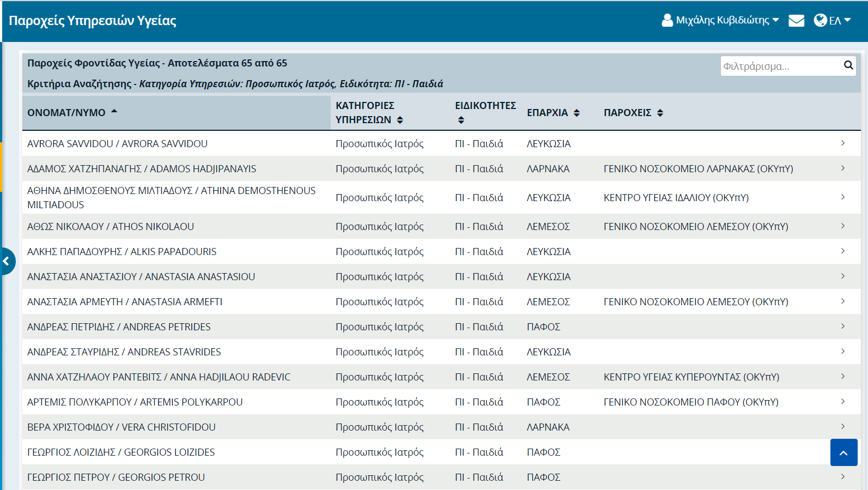
Task: Open details chevron for ATHINA DEMOSTHENOUS MILTIADOUS
Action: (x=843, y=197)
